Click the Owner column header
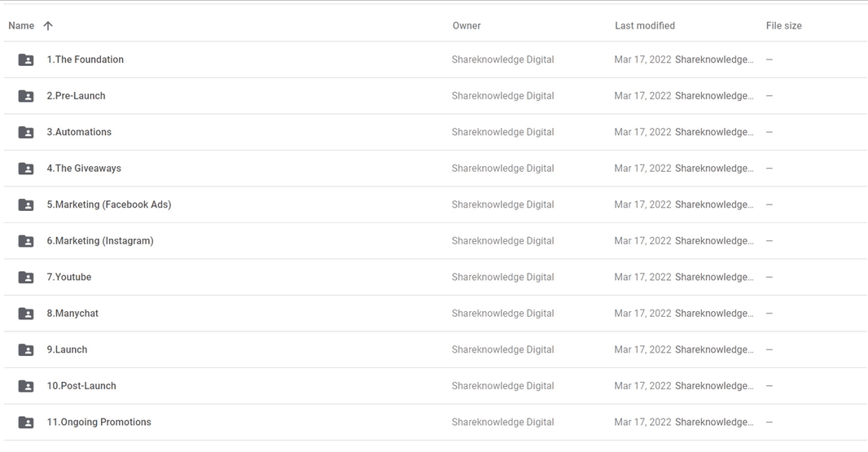The height and width of the screenshot is (452, 868). pyautogui.click(x=467, y=25)
